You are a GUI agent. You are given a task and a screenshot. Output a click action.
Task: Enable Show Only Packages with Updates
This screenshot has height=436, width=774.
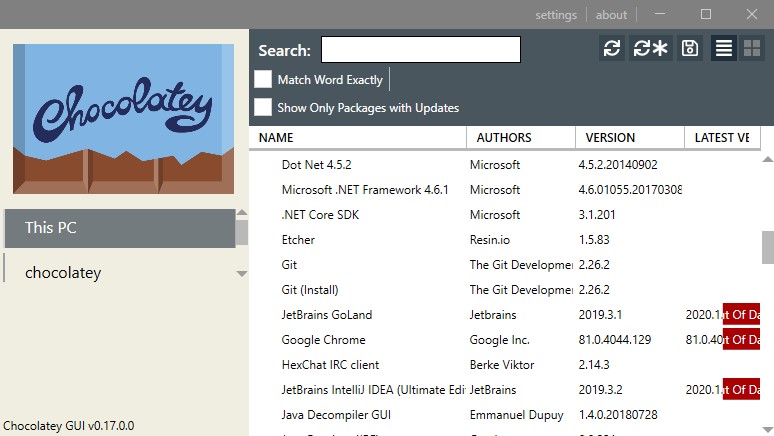tap(263, 107)
